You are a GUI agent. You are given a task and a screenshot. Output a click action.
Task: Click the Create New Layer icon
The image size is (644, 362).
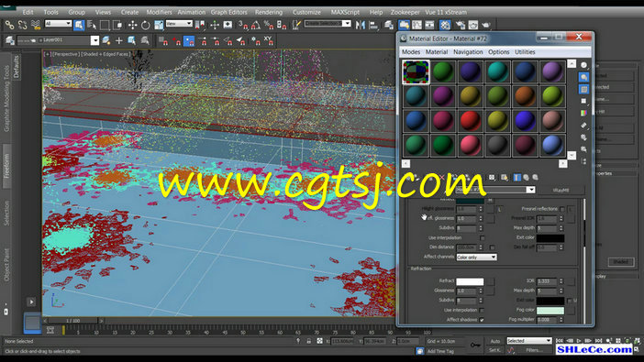[106, 40]
